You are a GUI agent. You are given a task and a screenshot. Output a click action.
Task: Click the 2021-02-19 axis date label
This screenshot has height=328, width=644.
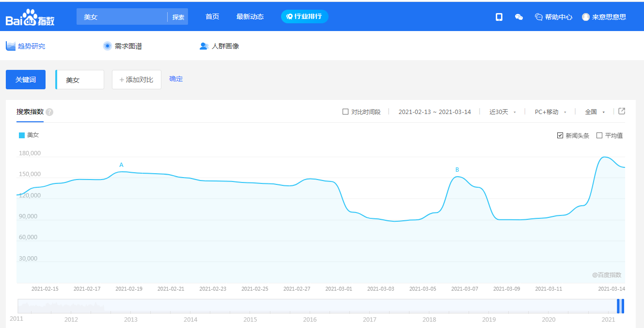pyautogui.click(x=129, y=289)
